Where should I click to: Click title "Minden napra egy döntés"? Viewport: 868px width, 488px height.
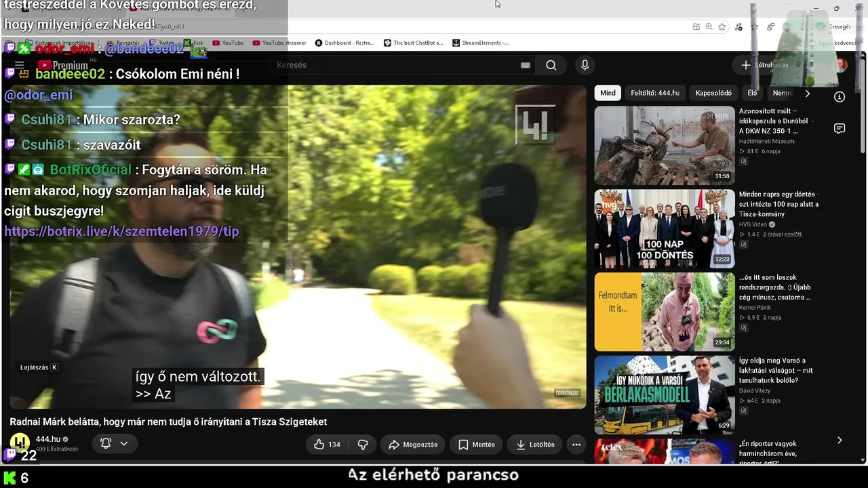pyautogui.click(x=779, y=204)
